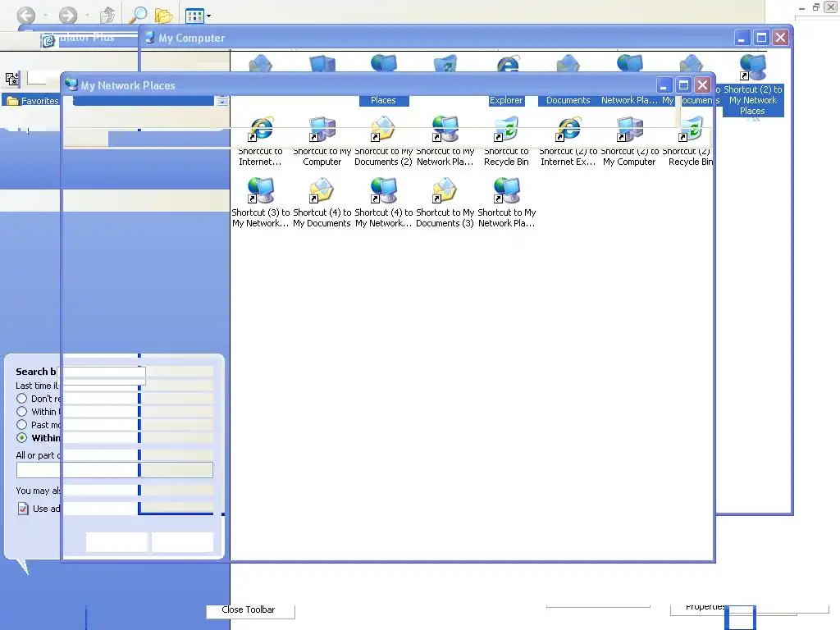Select Shortcut (4) to My Network... icon
Screen dimensions: 840x630
[384, 203]
